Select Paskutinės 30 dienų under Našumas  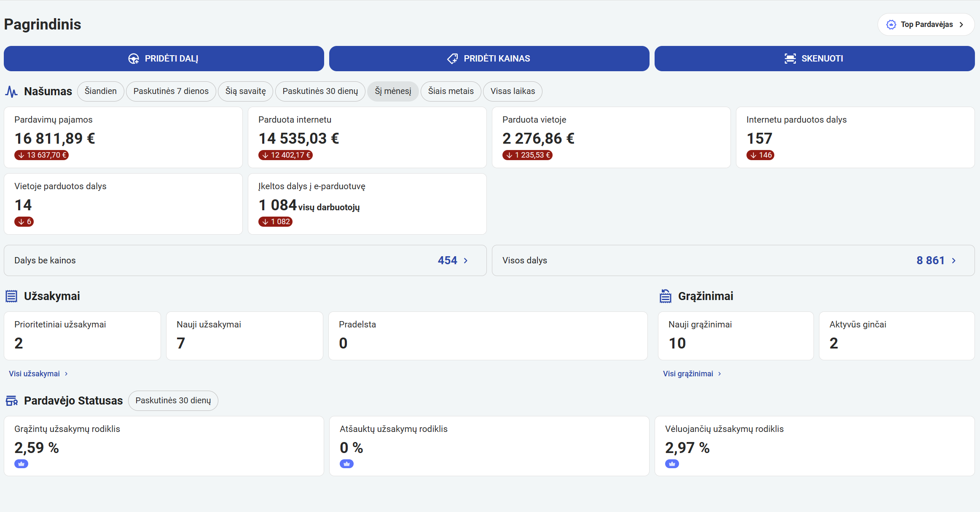[320, 91]
